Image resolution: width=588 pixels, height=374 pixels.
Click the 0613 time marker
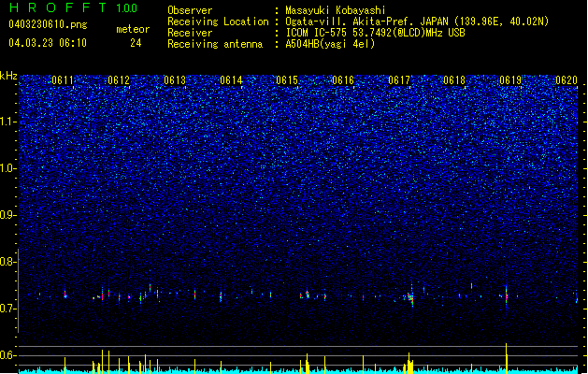pos(175,80)
